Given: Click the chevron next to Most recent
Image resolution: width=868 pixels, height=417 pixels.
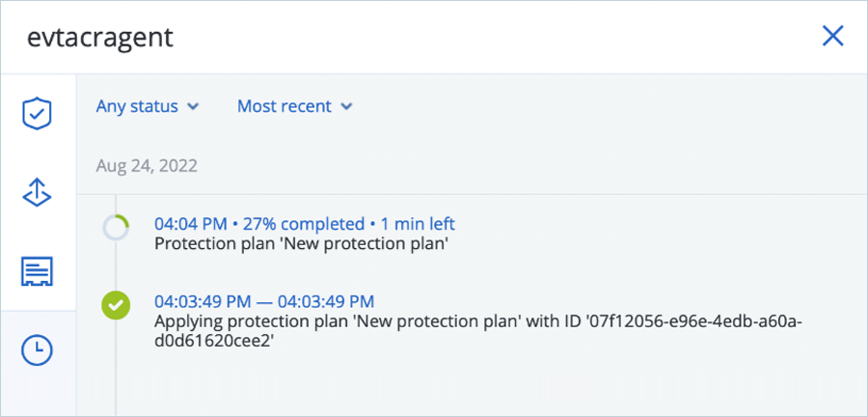Looking at the screenshot, I should click(x=346, y=107).
